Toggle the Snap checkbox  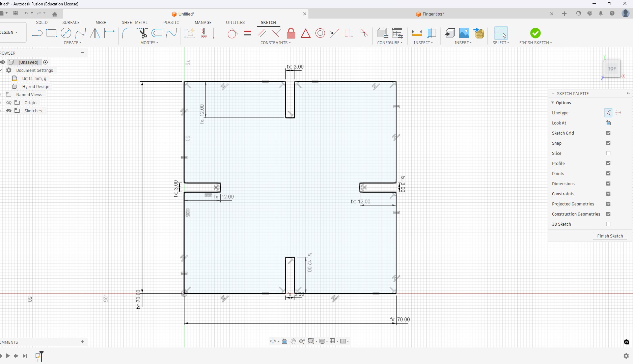point(608,143)
